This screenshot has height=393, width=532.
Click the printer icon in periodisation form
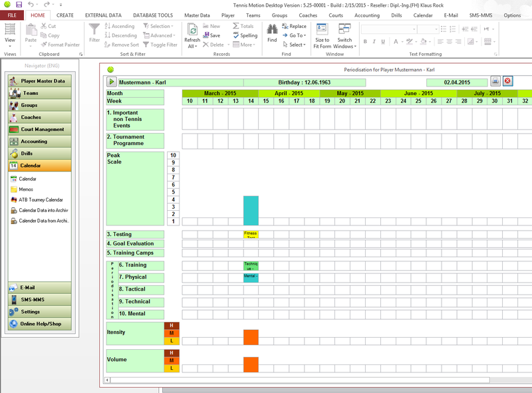point(495,81)
